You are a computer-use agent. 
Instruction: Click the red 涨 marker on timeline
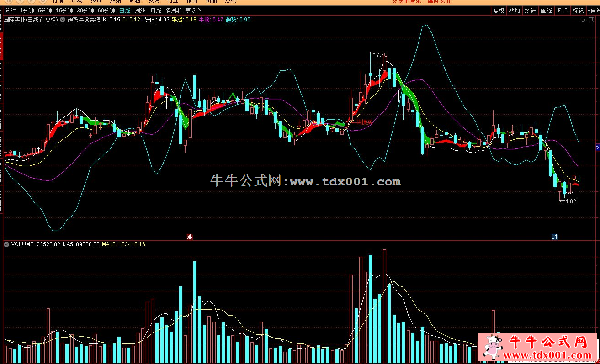[x=190, y=237]
